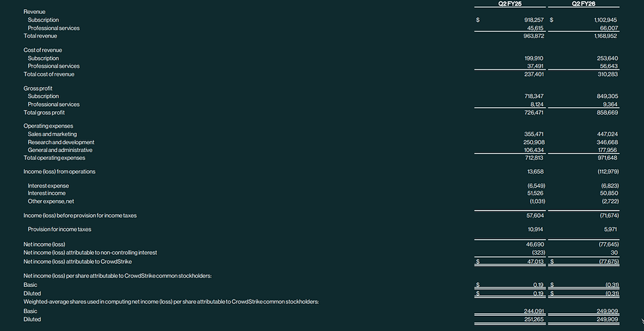The image size is (644, 331).
Task: Select sales and marketing value 447,024
Action: click(x=607, y=134)
